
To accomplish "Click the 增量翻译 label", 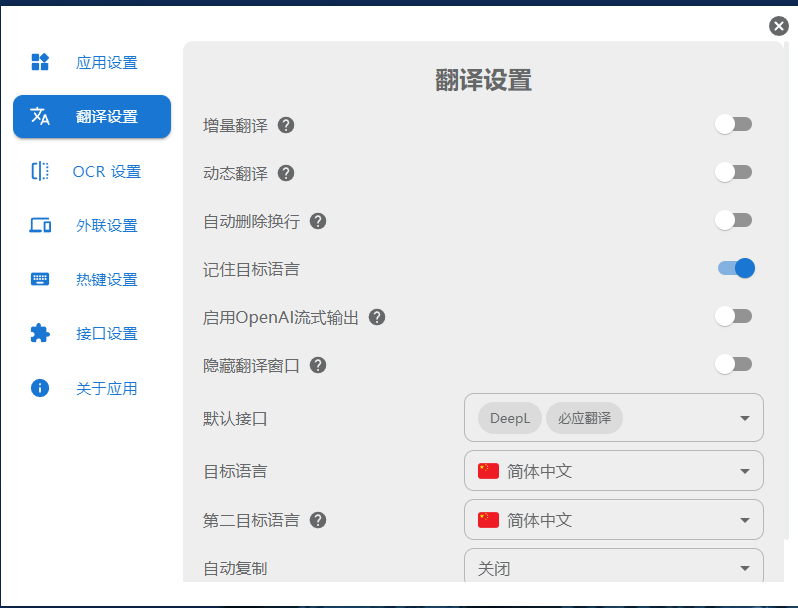I will (235, 125).
